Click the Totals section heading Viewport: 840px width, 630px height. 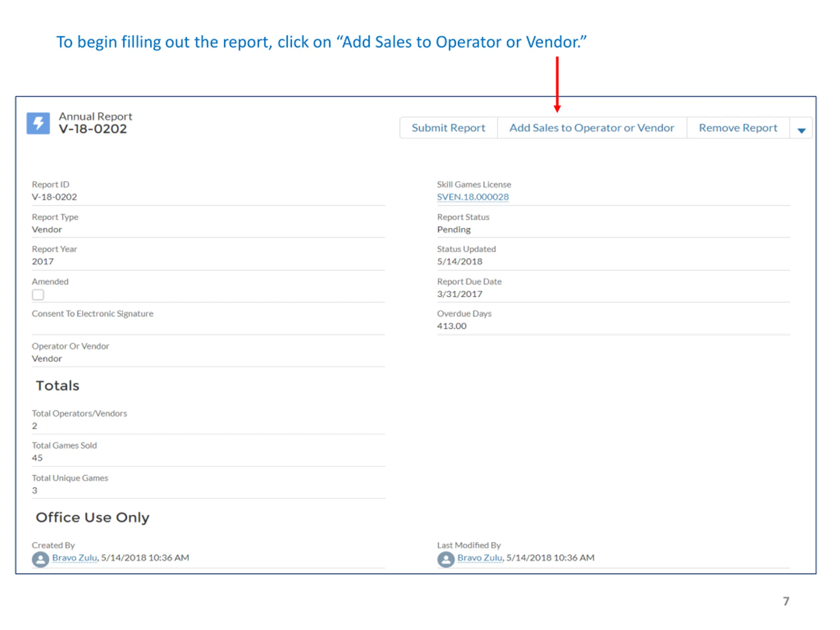pyautogui.click(x=57, y=386)
